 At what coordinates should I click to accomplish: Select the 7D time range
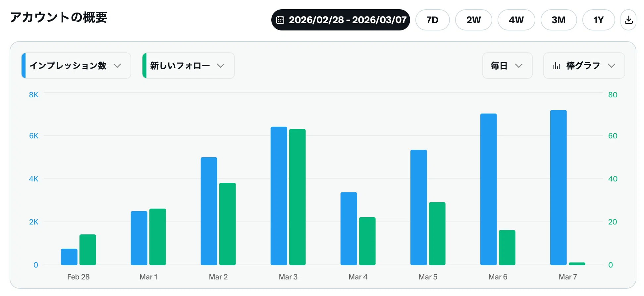[432, 20]
